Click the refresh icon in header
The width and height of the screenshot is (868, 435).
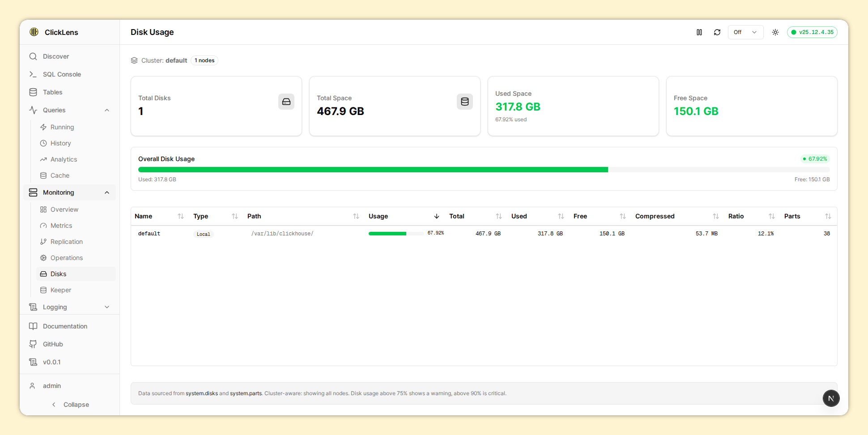point(717,32)
